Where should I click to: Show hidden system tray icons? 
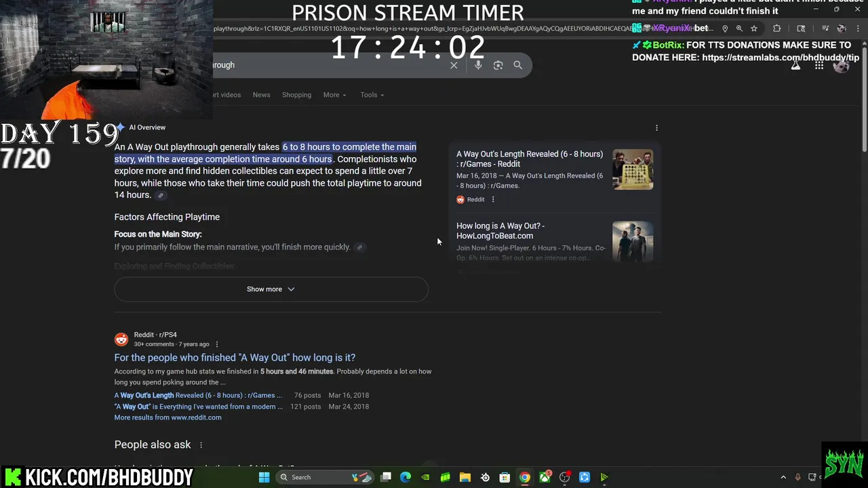pos(783,477)
